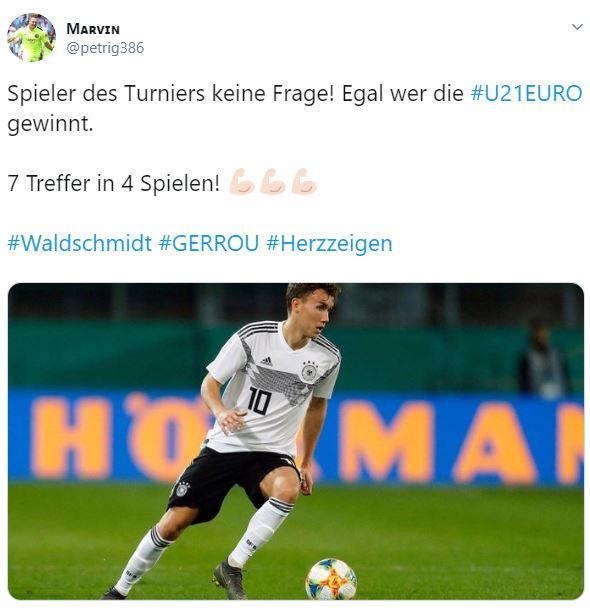Click the line '7 Treffer in 4 Spielen!'
The width and height of the screenshot is (590, 613).
coord(113,183)
